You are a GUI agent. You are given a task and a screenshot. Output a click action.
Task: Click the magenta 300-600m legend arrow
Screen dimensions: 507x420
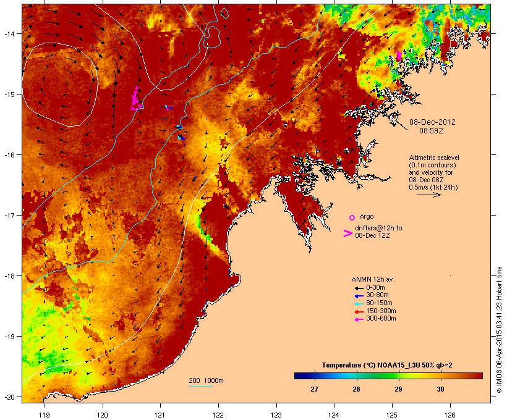[x=359, y=319]
